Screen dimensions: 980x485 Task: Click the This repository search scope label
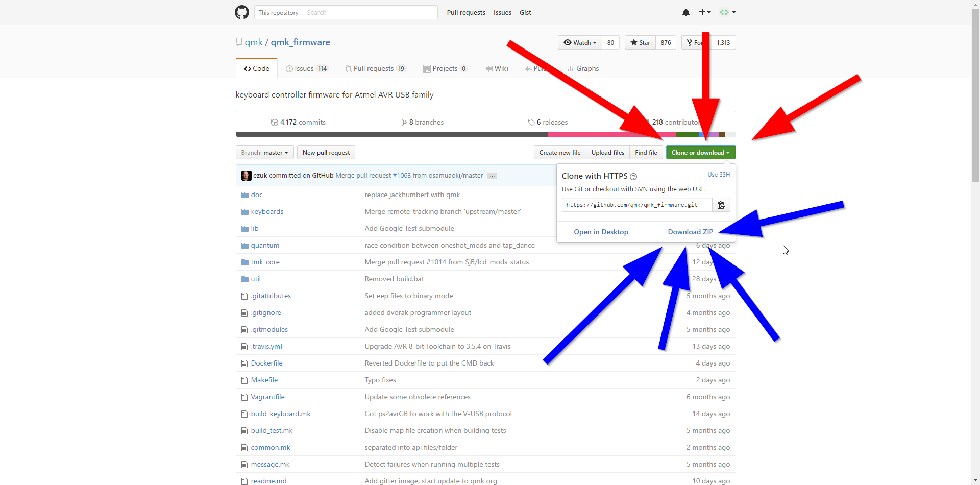click(x=278, y=13)
